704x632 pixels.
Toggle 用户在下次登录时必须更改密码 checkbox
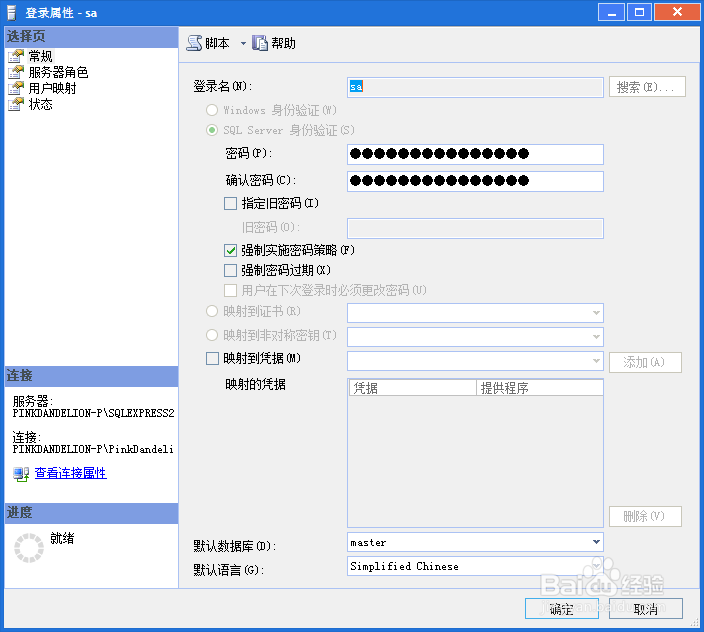230,290
